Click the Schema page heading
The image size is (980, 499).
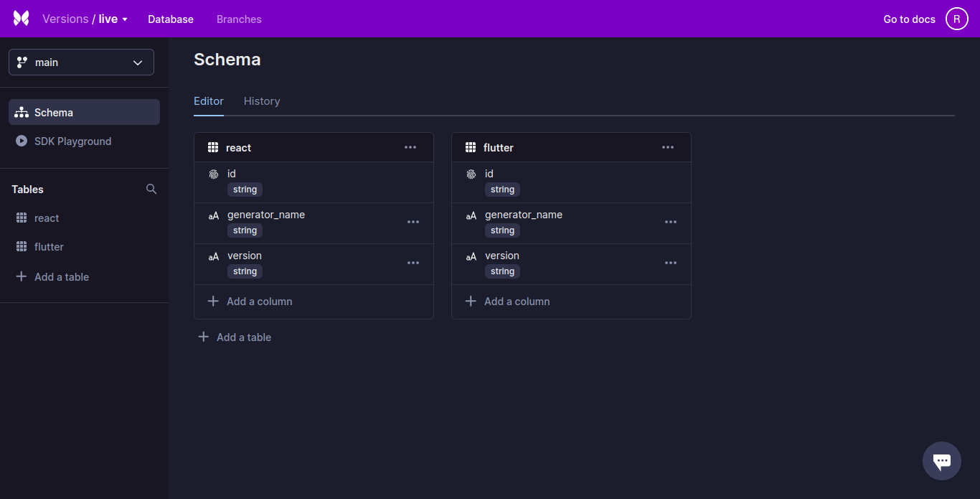tap(227, 60)
